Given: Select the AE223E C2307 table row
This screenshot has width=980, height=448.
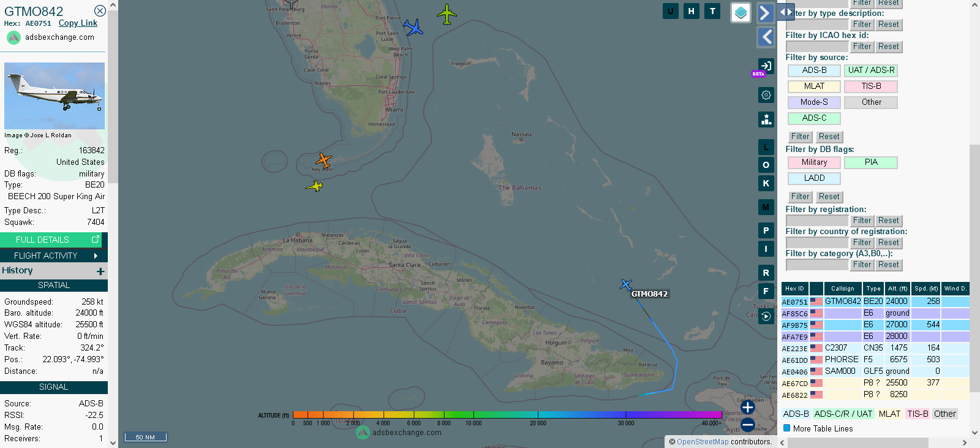Looking at the screenshot, I should coord(875,348).
